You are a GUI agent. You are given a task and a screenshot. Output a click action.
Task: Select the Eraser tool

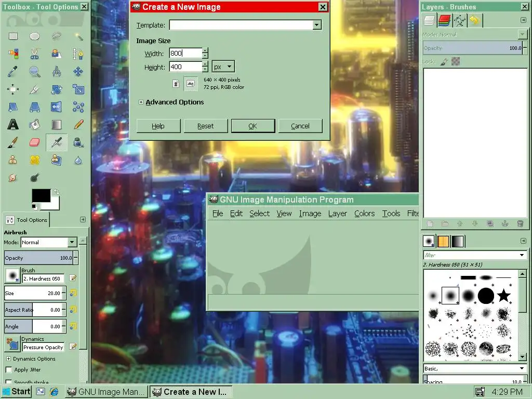coord(34,142)
